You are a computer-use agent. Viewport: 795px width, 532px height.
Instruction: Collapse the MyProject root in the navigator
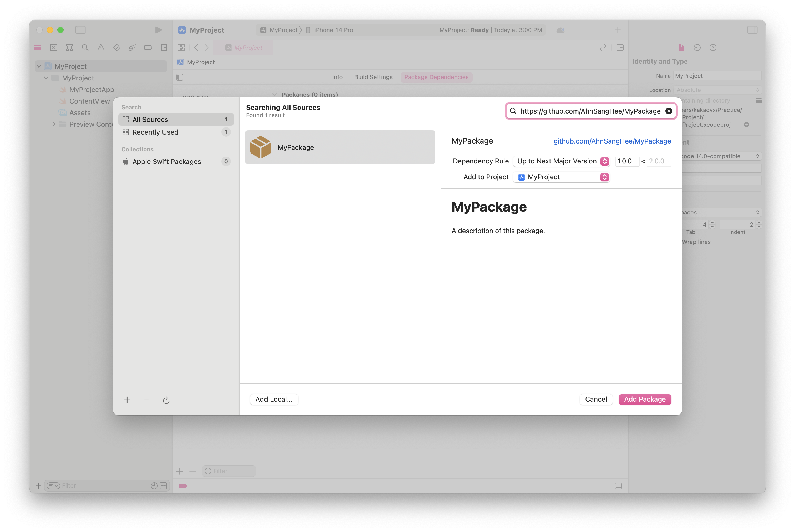39,66
